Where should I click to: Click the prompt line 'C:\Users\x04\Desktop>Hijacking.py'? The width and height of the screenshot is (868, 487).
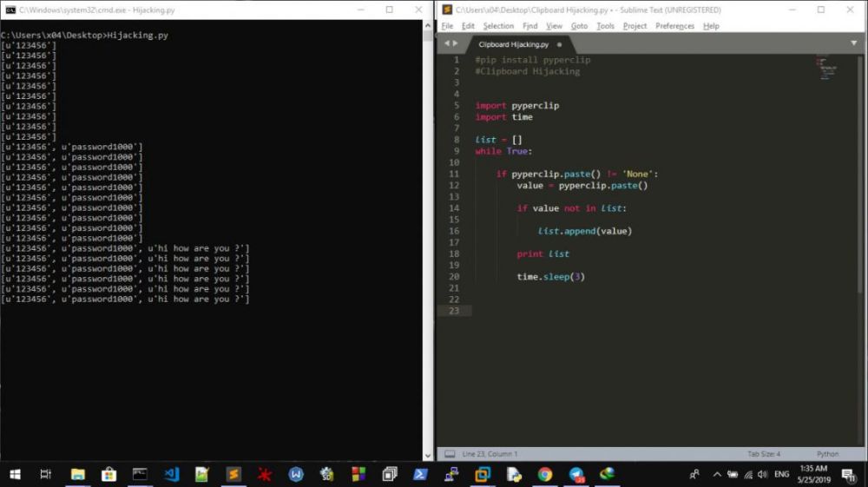tap(85, 35)
